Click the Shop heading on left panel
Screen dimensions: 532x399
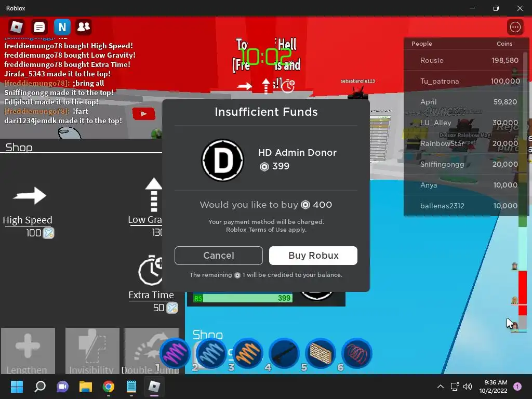tap(19, 148)
